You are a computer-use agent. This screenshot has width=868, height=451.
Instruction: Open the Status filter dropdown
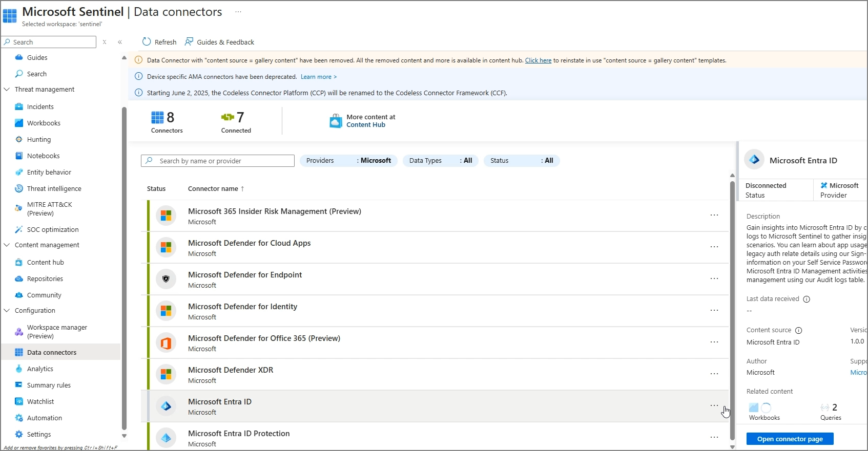(522, 161)
